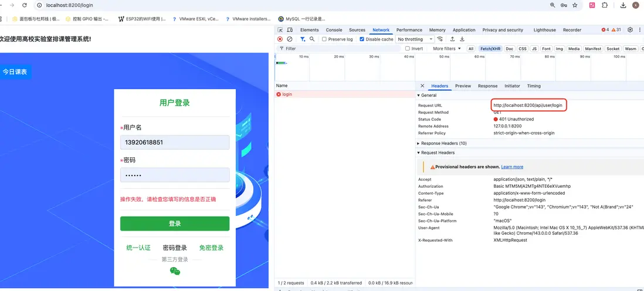Toggle the Doc filter chip

(x=509, y=49)
